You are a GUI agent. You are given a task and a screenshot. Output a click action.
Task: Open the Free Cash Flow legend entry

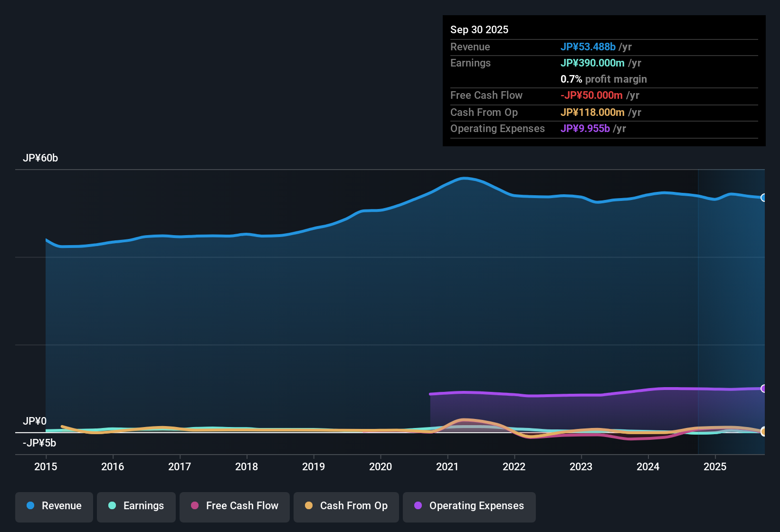click(x=235, y=506)
